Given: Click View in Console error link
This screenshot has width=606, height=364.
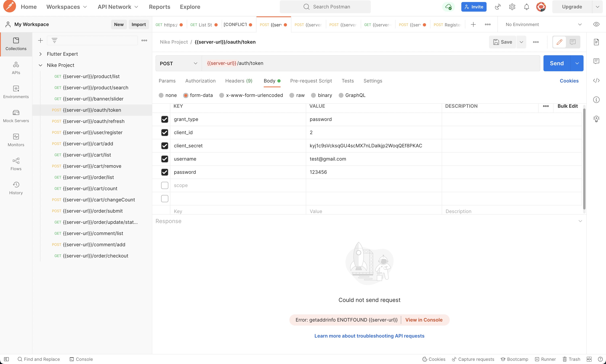Looking at the screenshot, I should point(424,320).
